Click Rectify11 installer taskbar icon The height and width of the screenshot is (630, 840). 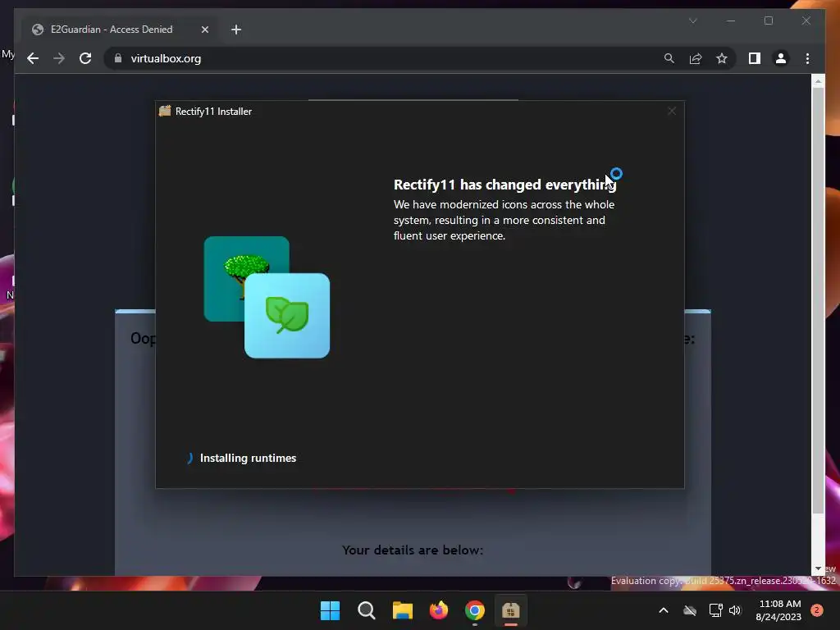click(510, 610)
